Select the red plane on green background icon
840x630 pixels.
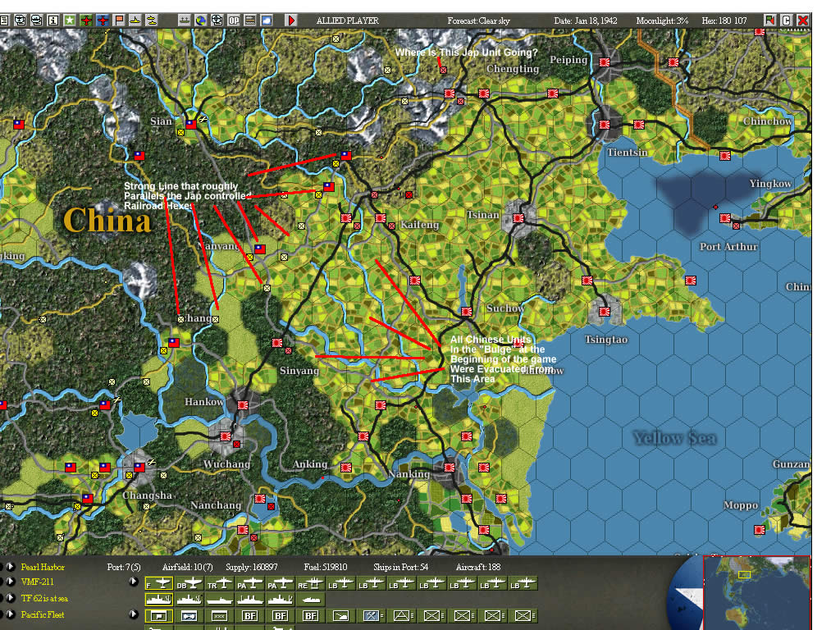pos(86,21)
